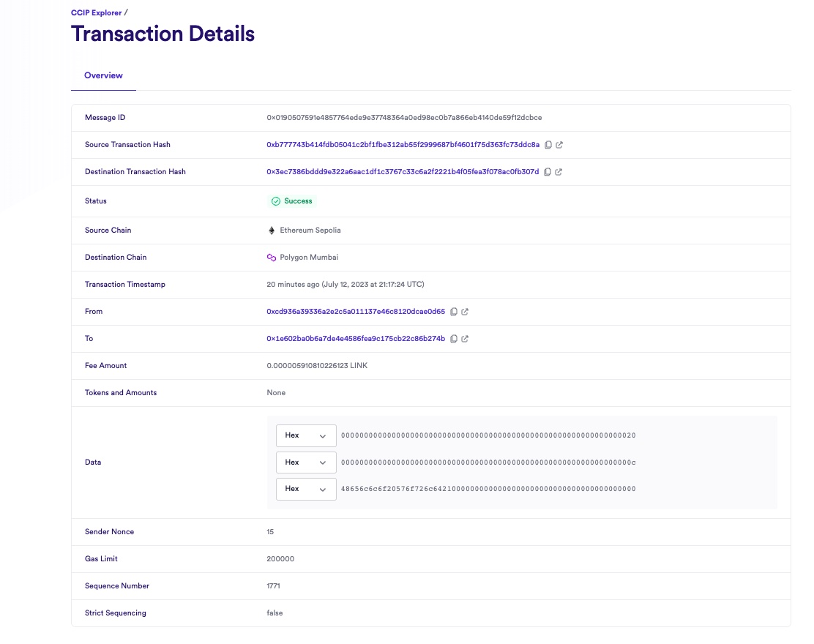Click the Strict Sequencing value false
The width and height of the screenshot is (814, 644).
(x=275, y=613)
